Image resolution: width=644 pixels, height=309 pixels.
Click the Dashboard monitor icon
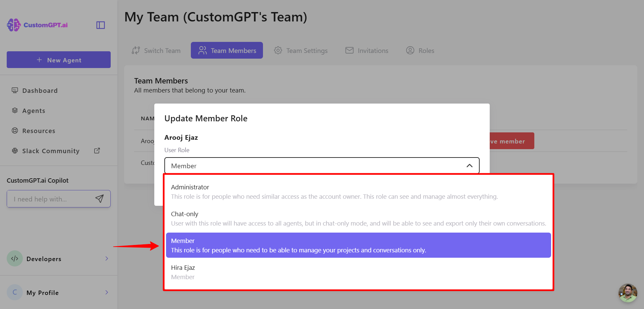click(x=15, y=90)
